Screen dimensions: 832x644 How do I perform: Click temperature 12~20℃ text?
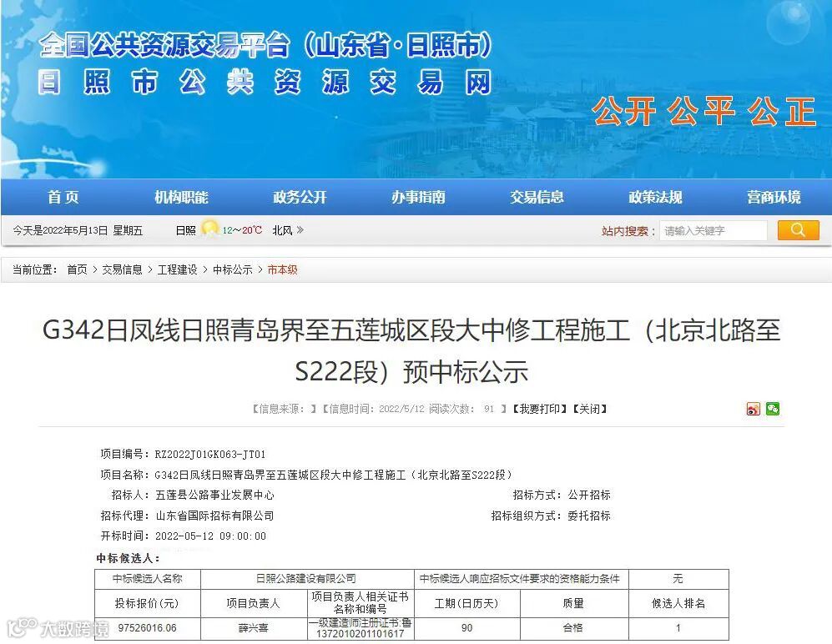pos(242,230)
